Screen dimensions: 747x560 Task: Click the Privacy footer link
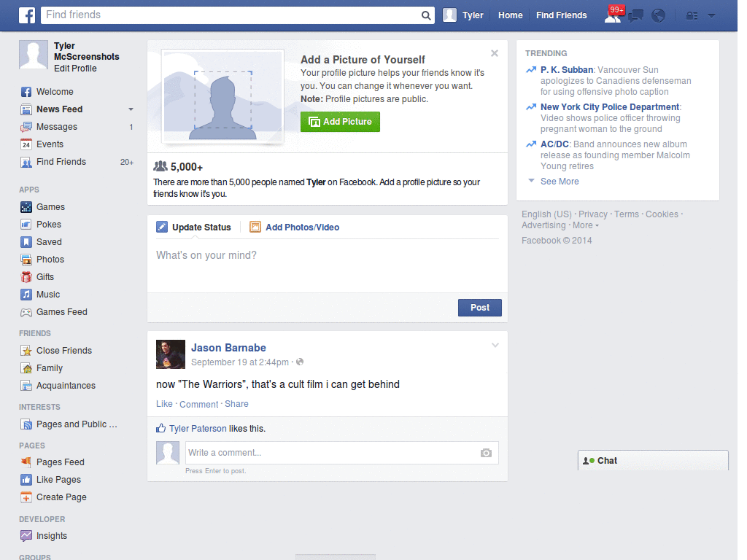pos(592,214)
